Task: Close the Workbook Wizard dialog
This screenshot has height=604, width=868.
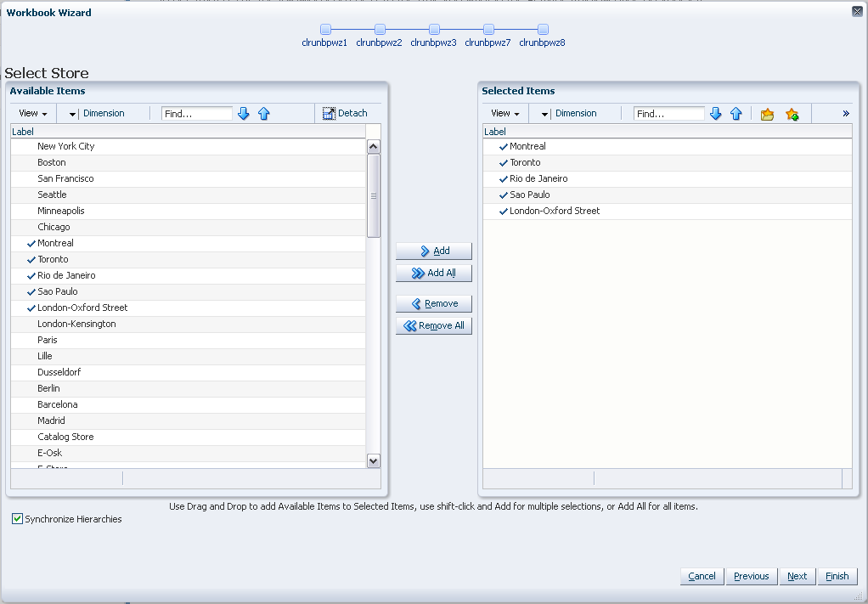Action: tap(857, 12)
